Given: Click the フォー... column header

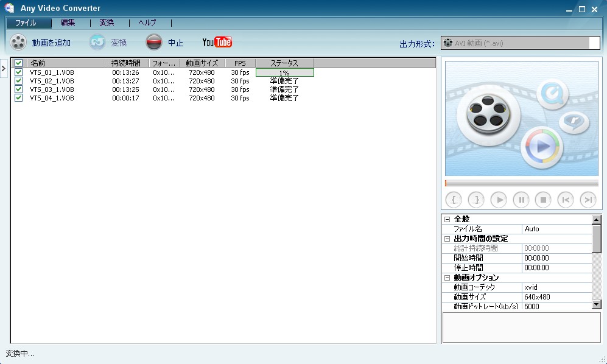Looking at the screenshot, I should (x=164, y=63).
